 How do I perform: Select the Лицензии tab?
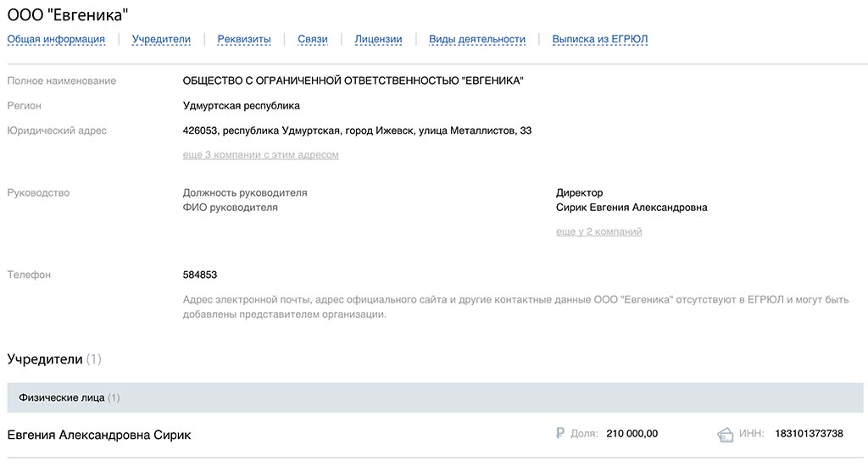coord(378,39)
